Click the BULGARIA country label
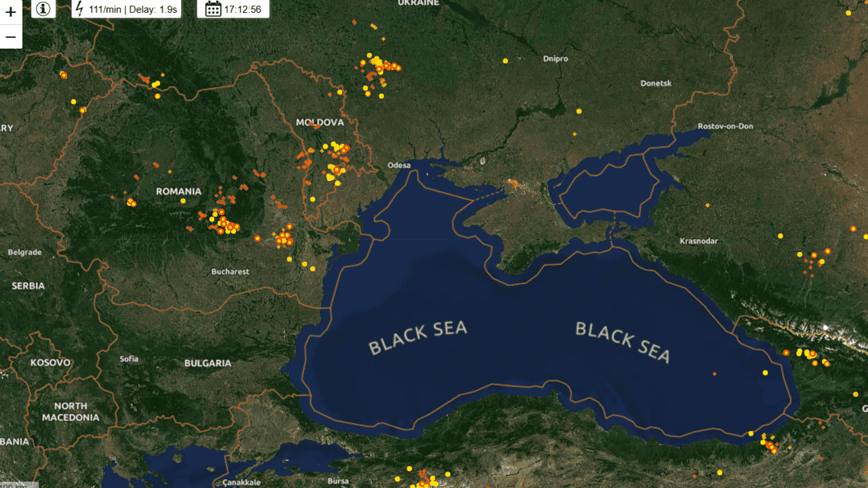This screenshot has width=868, height=488. coord(208,363)
